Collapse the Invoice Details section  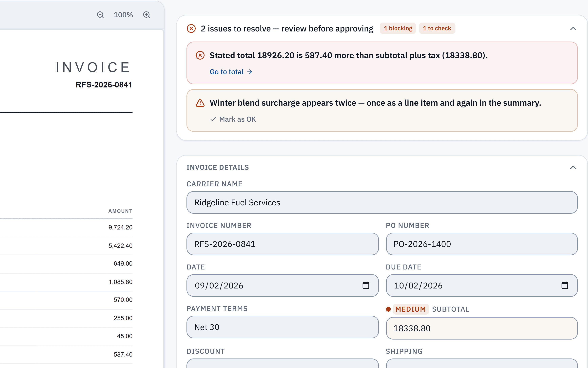coord(573,167)
